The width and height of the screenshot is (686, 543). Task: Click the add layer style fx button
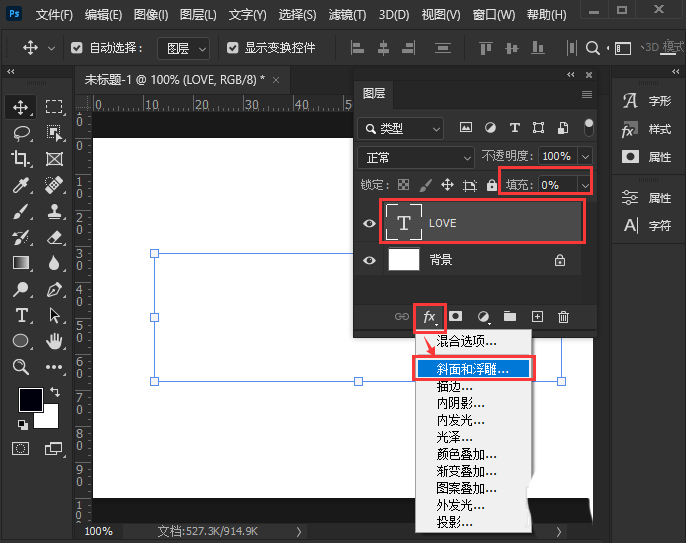[x=430, y=317]
